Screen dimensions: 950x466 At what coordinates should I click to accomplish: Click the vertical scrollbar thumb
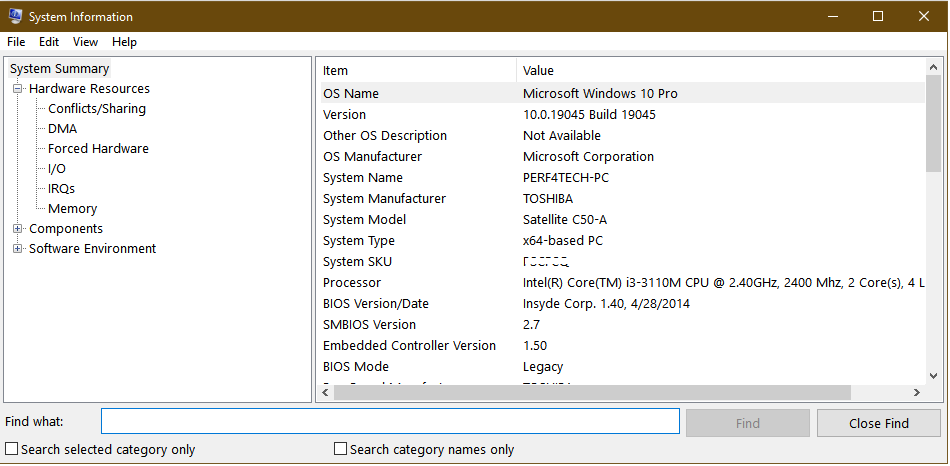(x=934, y=124)
